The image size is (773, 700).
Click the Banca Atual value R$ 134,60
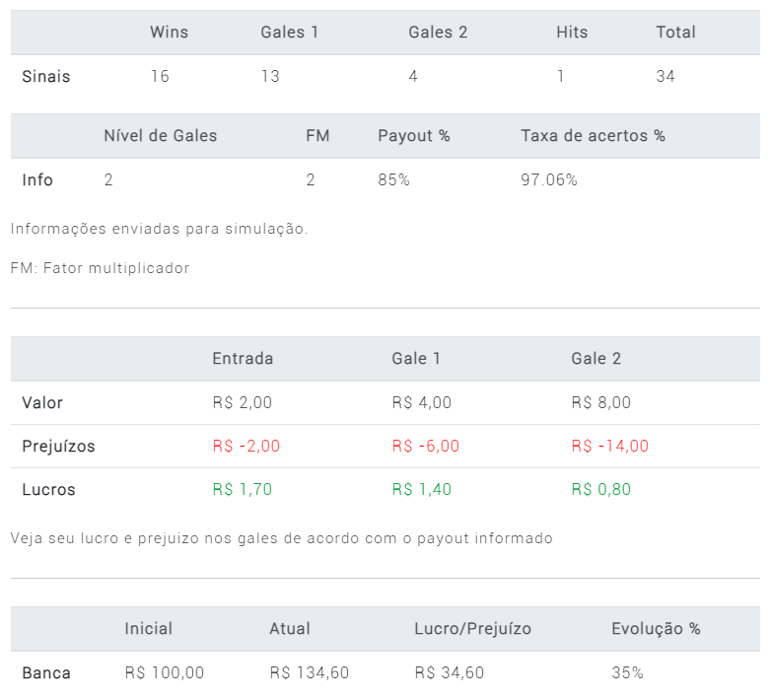[310, 672]
